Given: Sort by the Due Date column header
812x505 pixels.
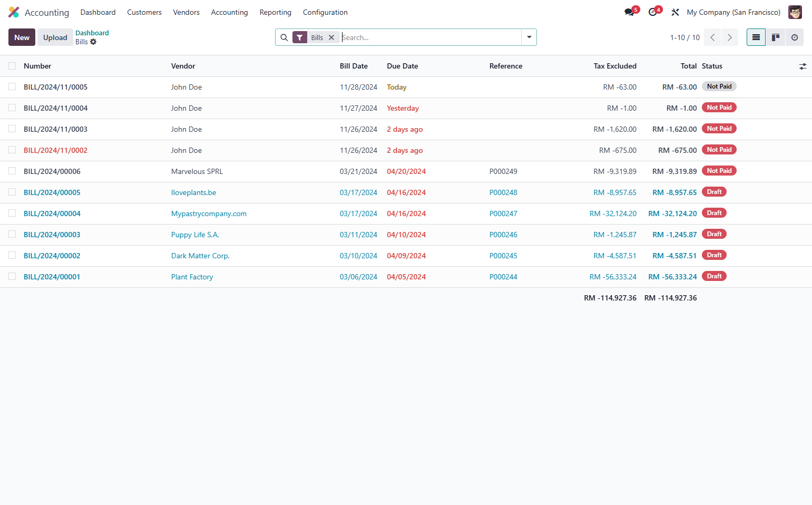Looking at the screenshot, I should (403, 66).
